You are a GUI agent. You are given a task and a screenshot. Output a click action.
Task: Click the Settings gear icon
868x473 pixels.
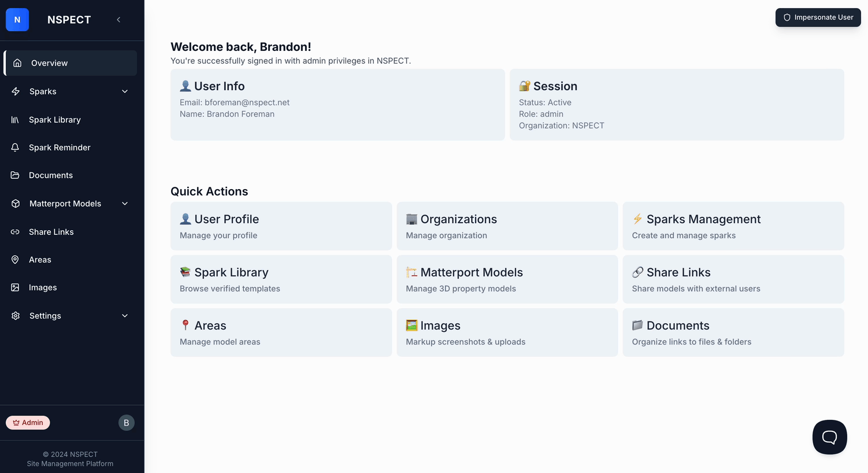[x=16, y=316]
